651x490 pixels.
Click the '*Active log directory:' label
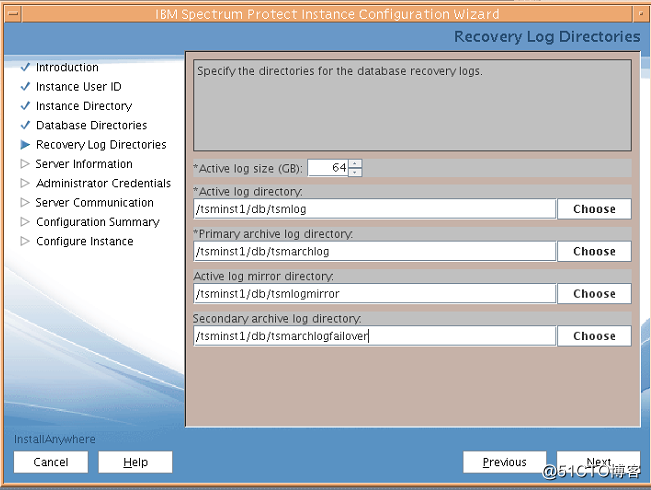click(248, 191)
